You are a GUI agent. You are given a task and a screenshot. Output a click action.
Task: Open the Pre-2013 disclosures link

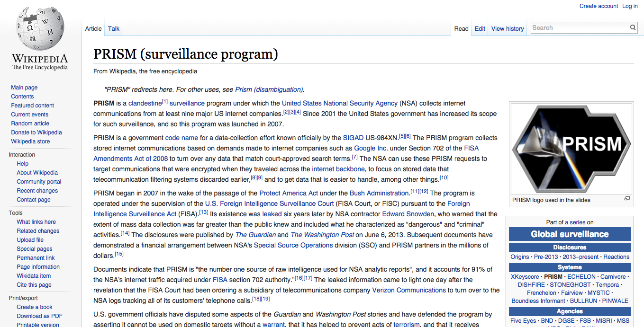pyautogui.click(x=546, y=257)
